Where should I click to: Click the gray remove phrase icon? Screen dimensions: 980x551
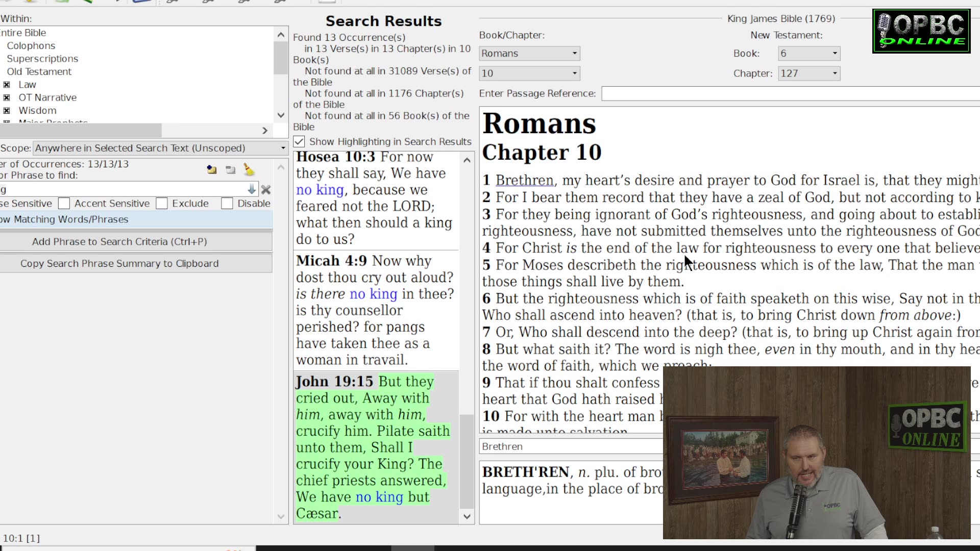[x=231, y=170]
